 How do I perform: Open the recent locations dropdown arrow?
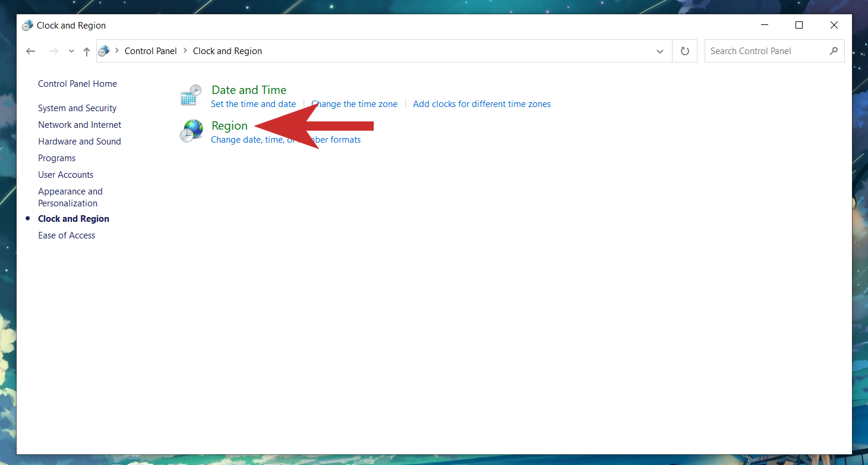(x=71, y=51)
